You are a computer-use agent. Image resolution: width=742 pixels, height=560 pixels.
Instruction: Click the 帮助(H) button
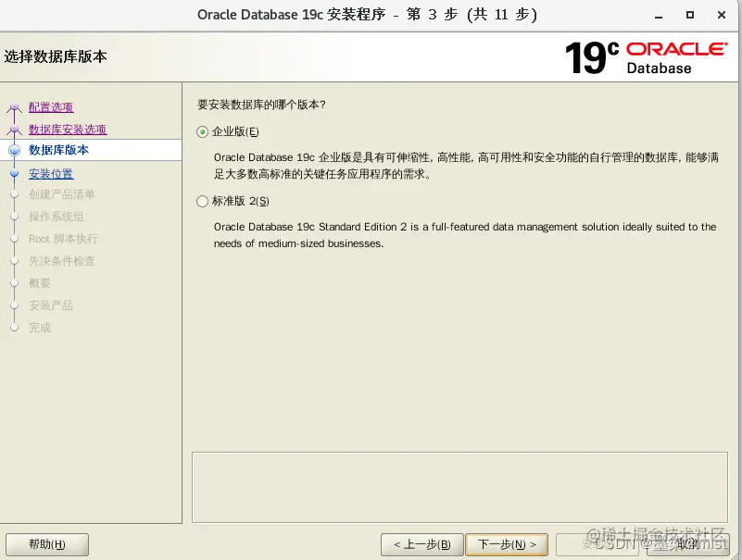click(47, 544)
